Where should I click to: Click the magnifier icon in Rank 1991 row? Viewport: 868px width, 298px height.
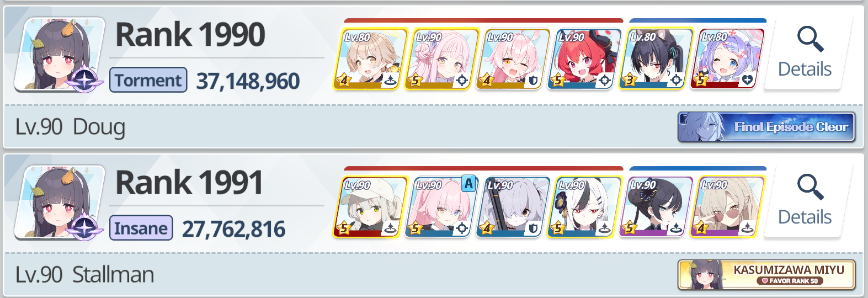point(810,187)
